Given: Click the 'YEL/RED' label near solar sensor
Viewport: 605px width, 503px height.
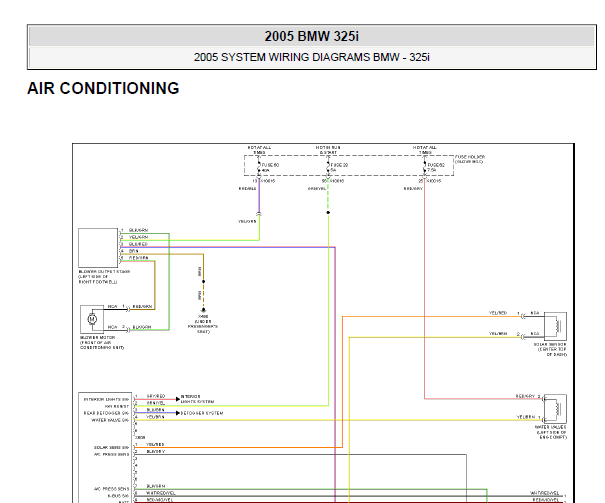Looking at the screenshot, I should (498, 313).
